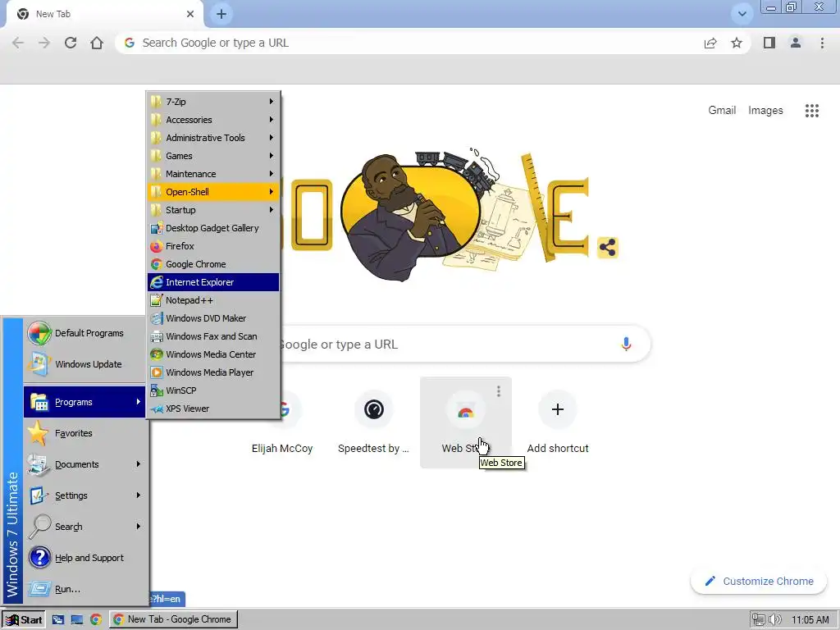The height and width of the screenshot is (630, 840).
Task: Expand Search in Start menu
Action: 84,527
